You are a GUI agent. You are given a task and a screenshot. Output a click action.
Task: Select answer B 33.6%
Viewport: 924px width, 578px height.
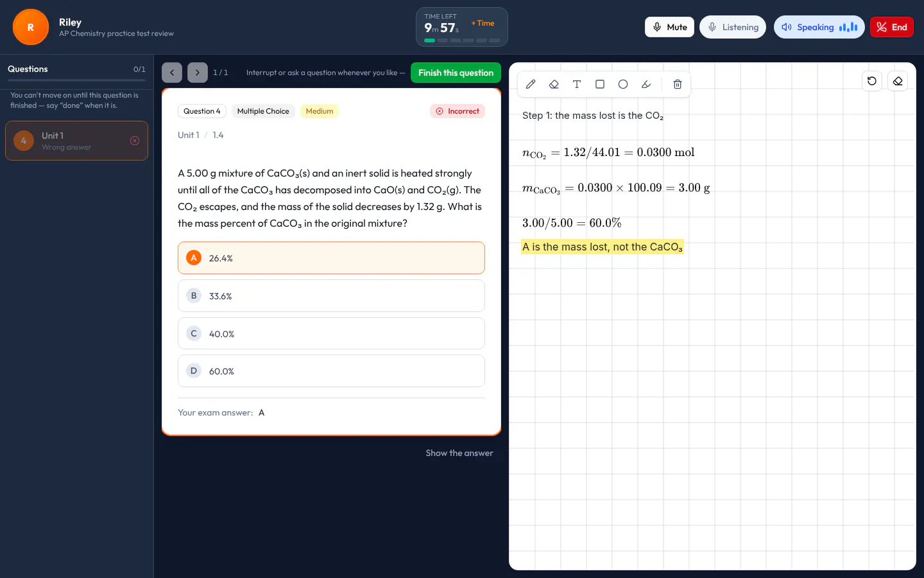coord(331,296)
